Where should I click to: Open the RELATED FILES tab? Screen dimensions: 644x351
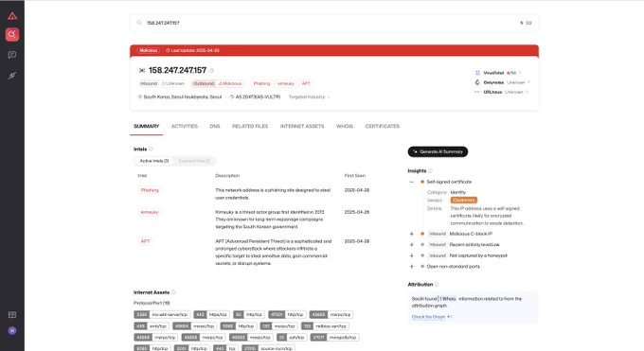[250, 127]
